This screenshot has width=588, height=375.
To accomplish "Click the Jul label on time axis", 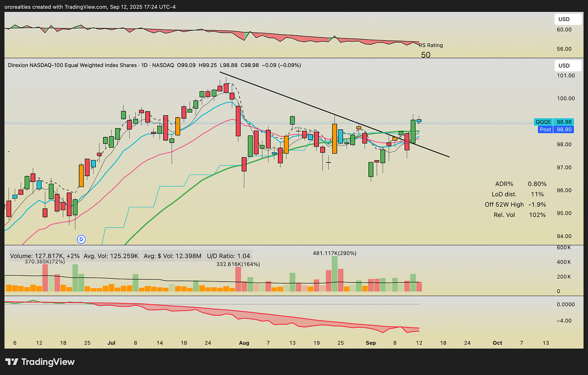I will (x=111, y=343).
